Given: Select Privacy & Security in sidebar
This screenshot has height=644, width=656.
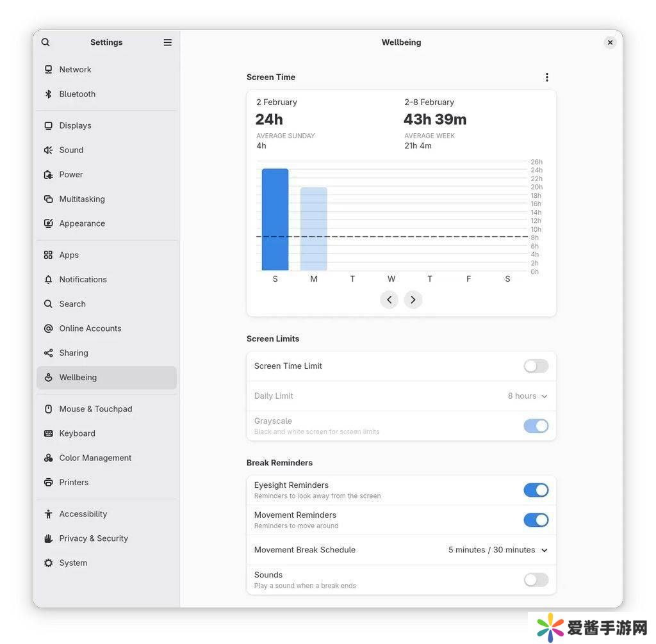Looking at the screenshot, I should click(94, 538).
